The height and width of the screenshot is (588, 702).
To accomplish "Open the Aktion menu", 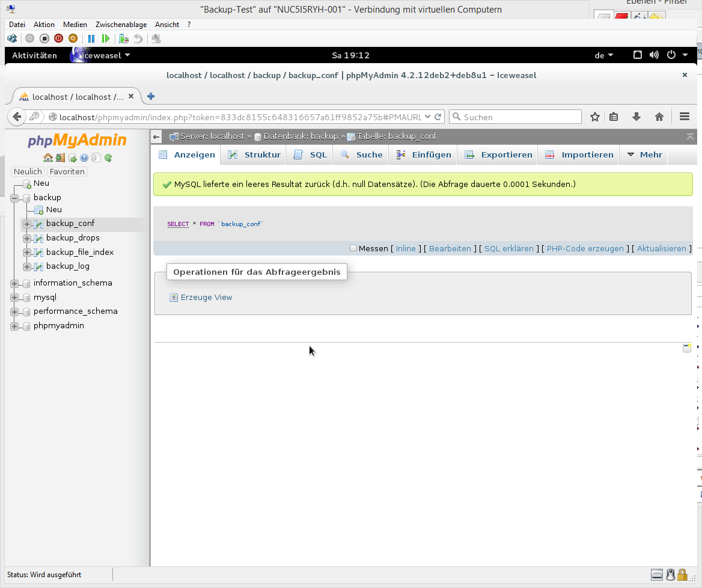I will (44, 25).
